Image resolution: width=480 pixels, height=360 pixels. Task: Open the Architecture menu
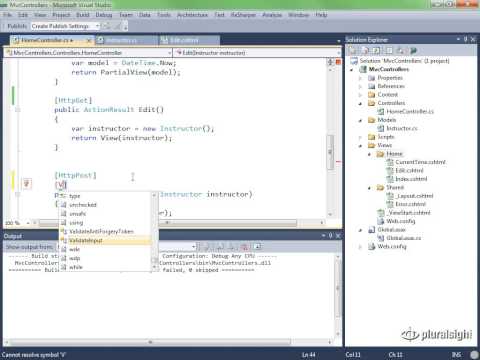[192, 15]
